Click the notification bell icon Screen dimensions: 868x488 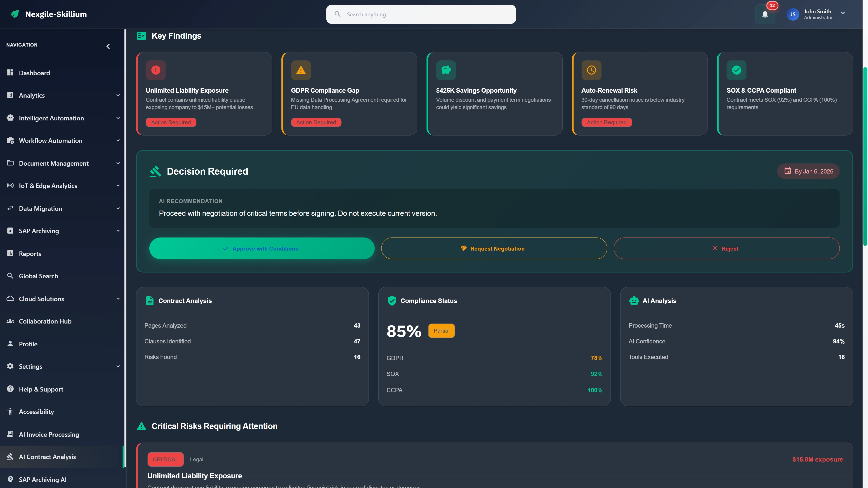coord(765,14)
